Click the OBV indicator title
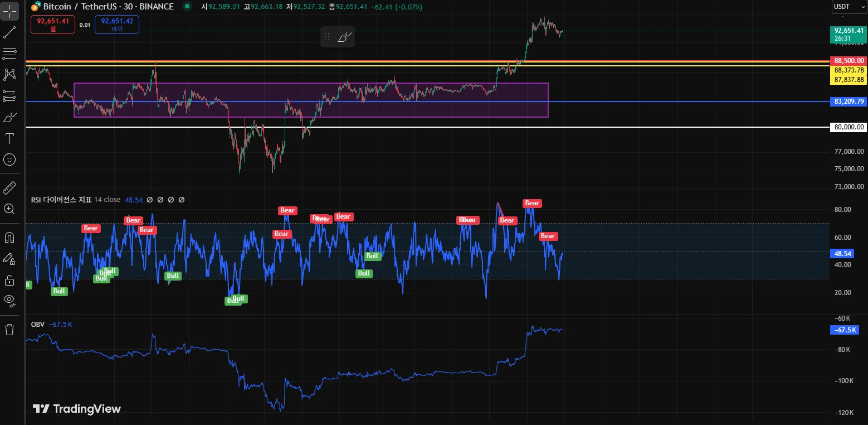Screen dimensions: 868x425 click(37, 324)
